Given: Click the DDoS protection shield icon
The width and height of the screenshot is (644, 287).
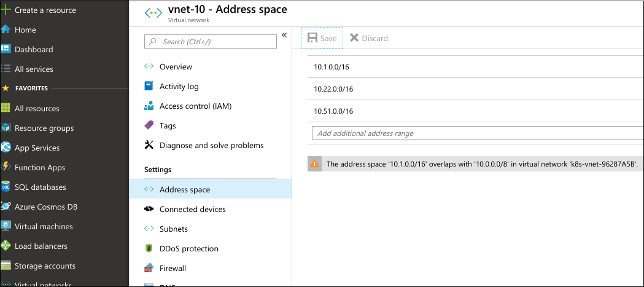Looking at the screenshot, I should pos(149,248).
